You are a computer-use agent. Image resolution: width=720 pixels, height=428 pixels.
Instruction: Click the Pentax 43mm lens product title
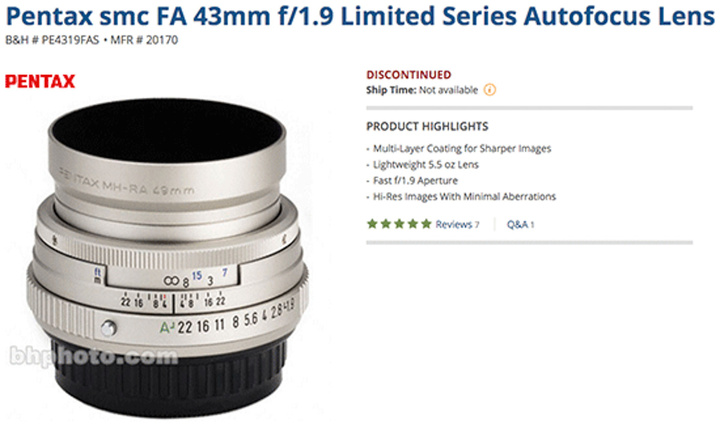[360, 16]
